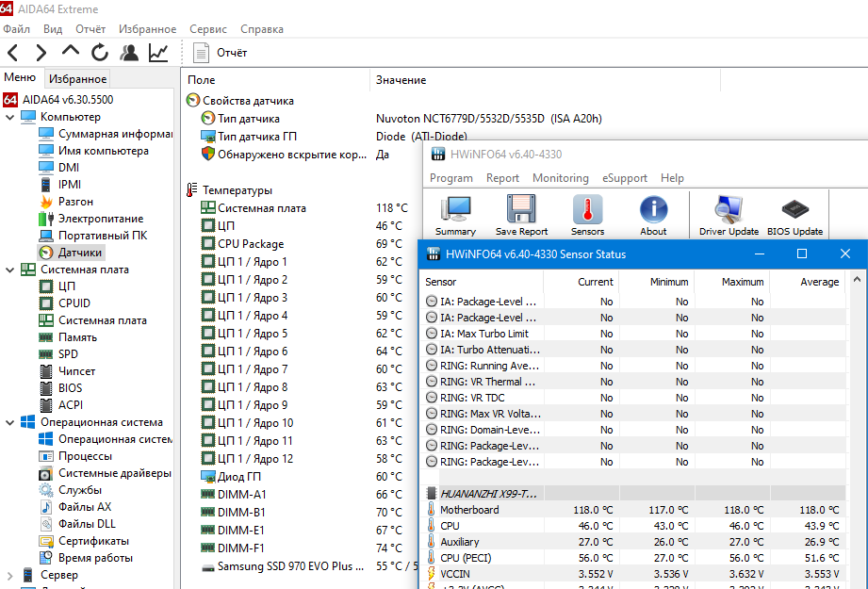Open HWiNFO64 eSupport menu
The width and height of the screenshot is (868, 589).
[x=625, y=178]
